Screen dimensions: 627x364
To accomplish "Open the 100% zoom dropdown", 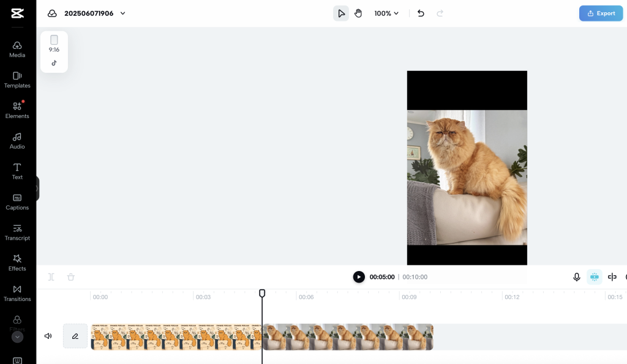I will tap(386, 13).
